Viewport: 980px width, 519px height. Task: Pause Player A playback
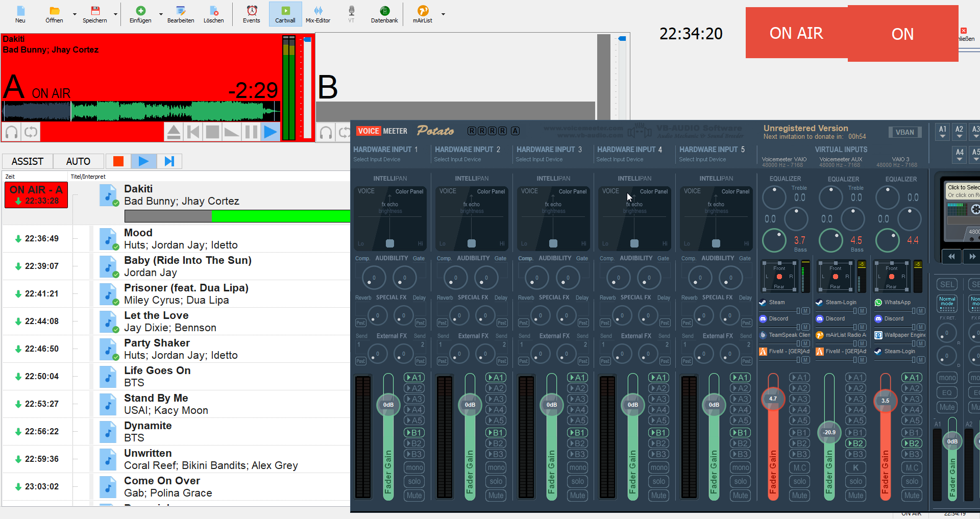(x=251, y=132)
